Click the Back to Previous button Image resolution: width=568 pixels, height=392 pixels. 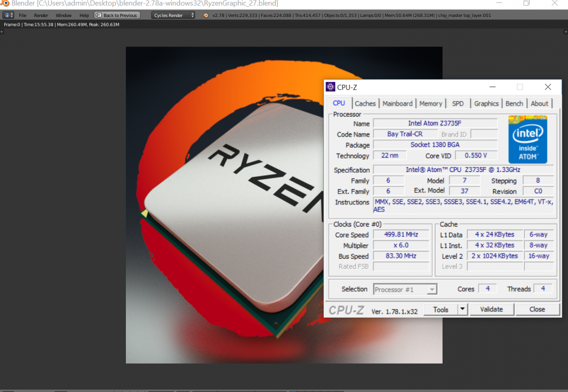116,15
